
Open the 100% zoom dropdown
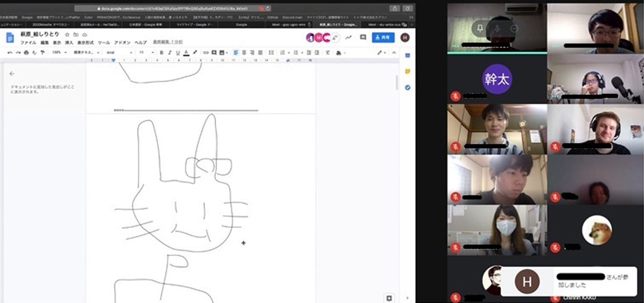pyautogui.click(x=59, y=53)
